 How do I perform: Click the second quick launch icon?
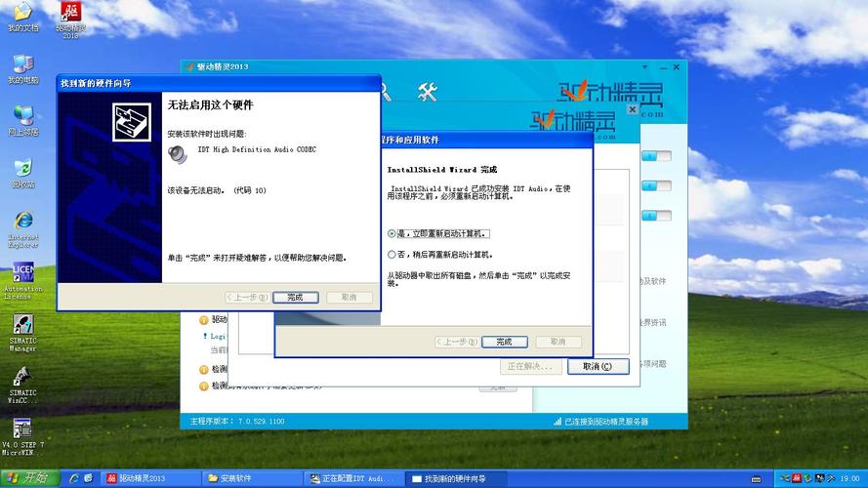[88, 478]
